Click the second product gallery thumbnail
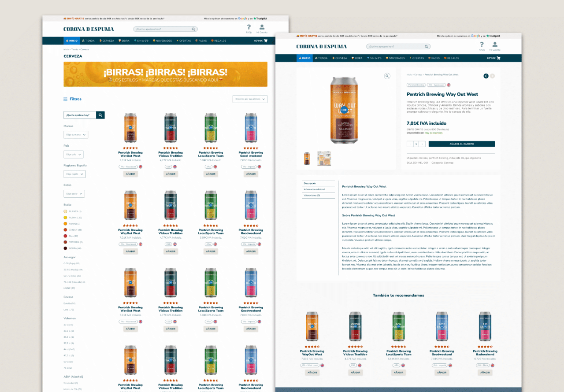This screenshot has width=564, height=392. (x=324, y=159)
